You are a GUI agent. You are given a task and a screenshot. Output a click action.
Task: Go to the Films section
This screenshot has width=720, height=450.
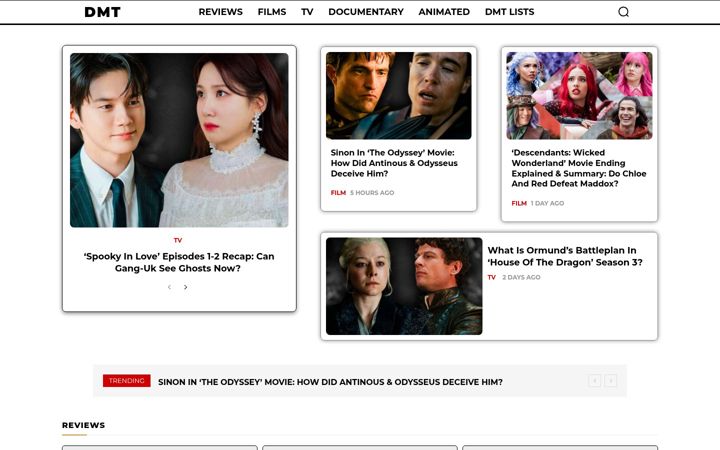coord(272,12)
